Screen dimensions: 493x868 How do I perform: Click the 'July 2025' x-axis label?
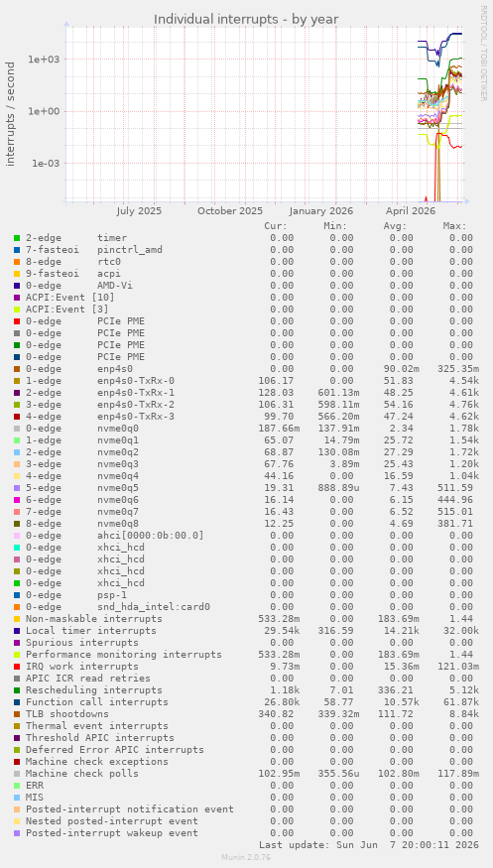click(140, 211)
